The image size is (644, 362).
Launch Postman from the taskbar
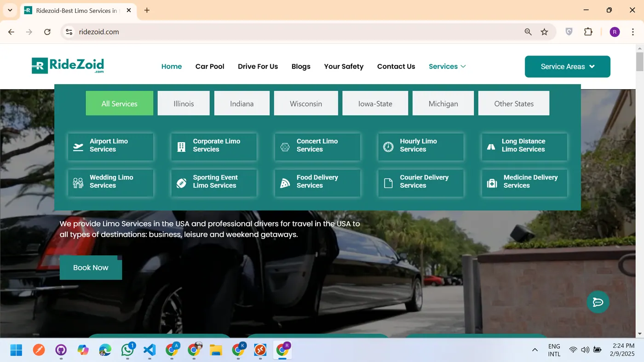39,350
